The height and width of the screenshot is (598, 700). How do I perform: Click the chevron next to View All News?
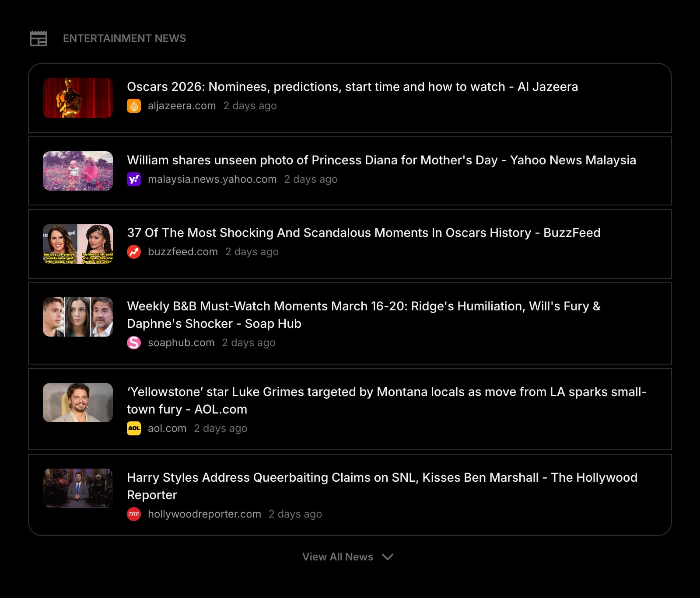388,557
